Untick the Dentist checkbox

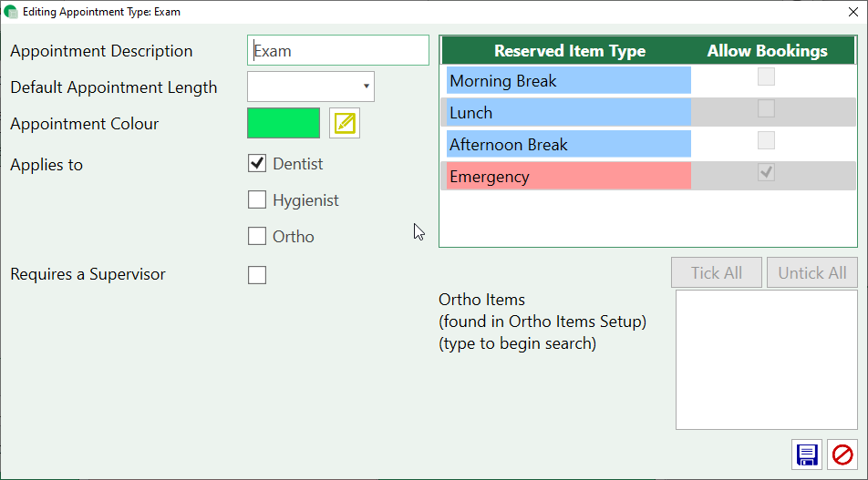point(257,164)
